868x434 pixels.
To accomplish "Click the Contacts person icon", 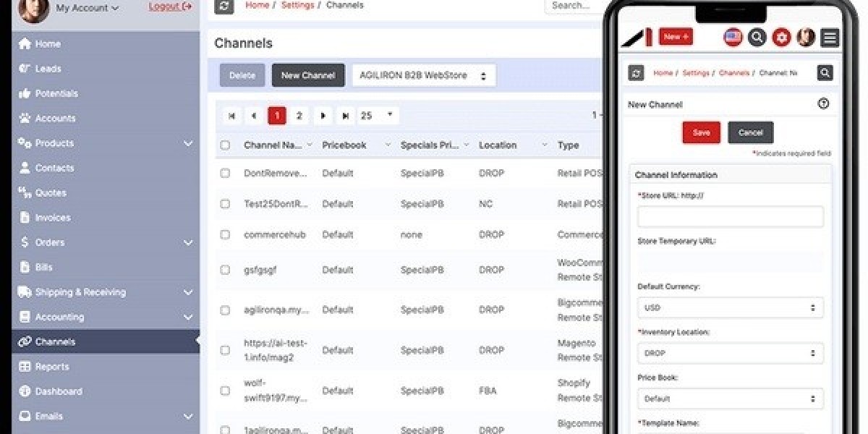I will [x=25, y=168].
